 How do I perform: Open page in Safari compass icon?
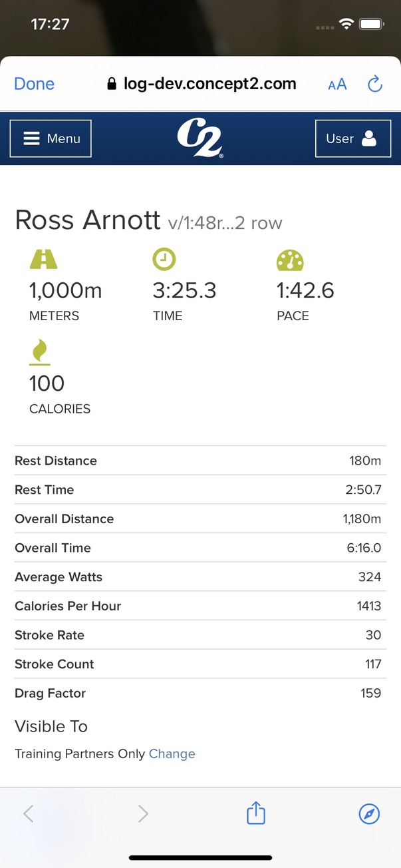tap(369, 813)
